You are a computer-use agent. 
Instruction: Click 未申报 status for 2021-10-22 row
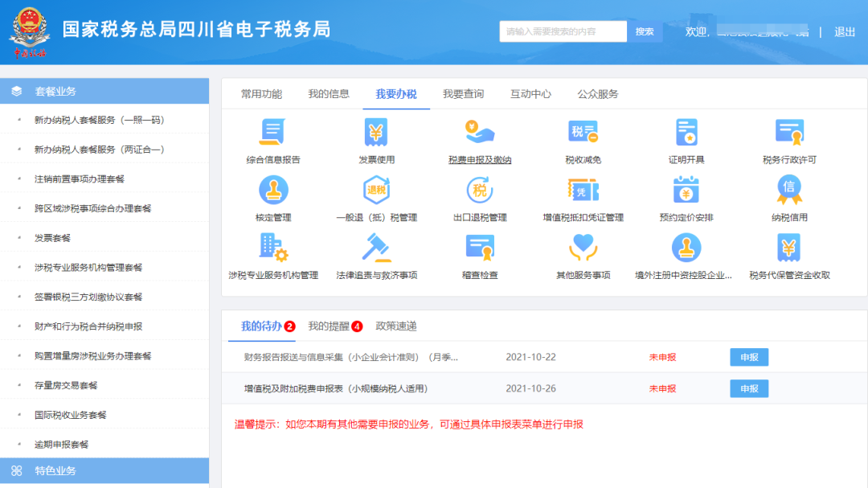662,357
